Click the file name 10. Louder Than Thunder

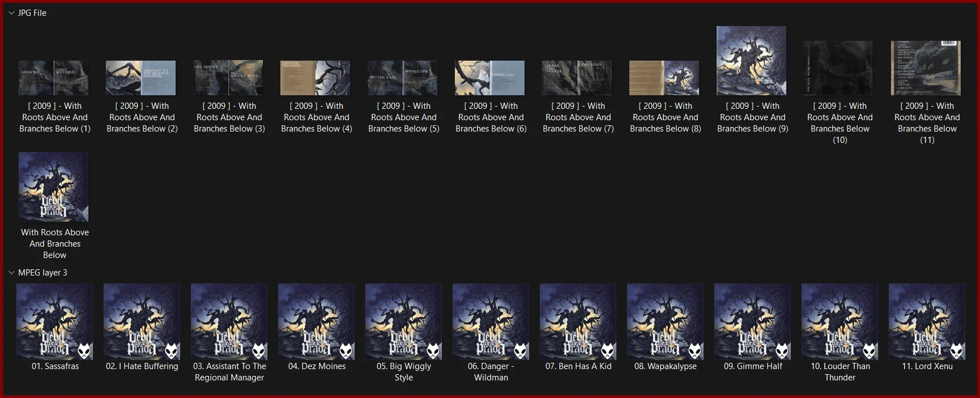(840, 372)
